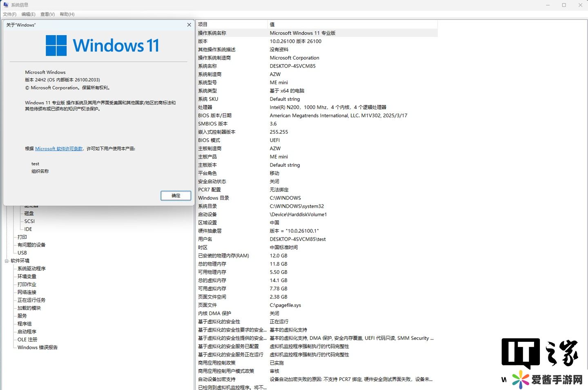
Task: Open the 编辑(E) menu
Action: [x=29, y=14]
